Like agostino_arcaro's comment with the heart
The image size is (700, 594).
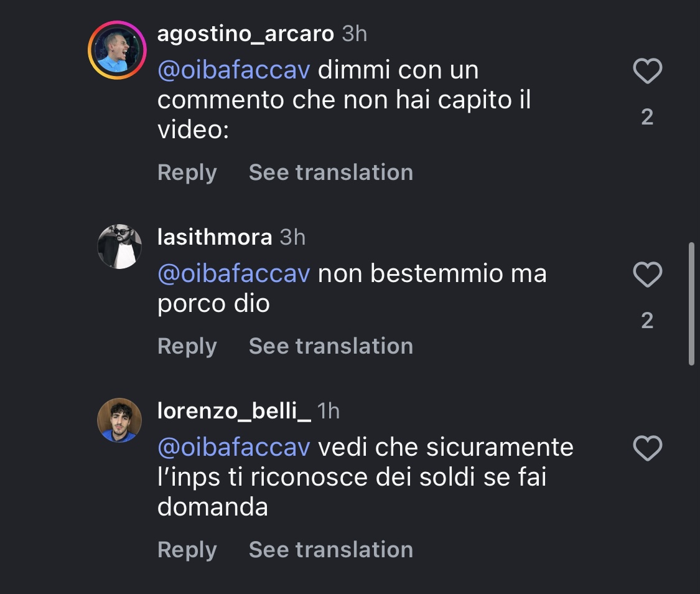coord(647,72)
